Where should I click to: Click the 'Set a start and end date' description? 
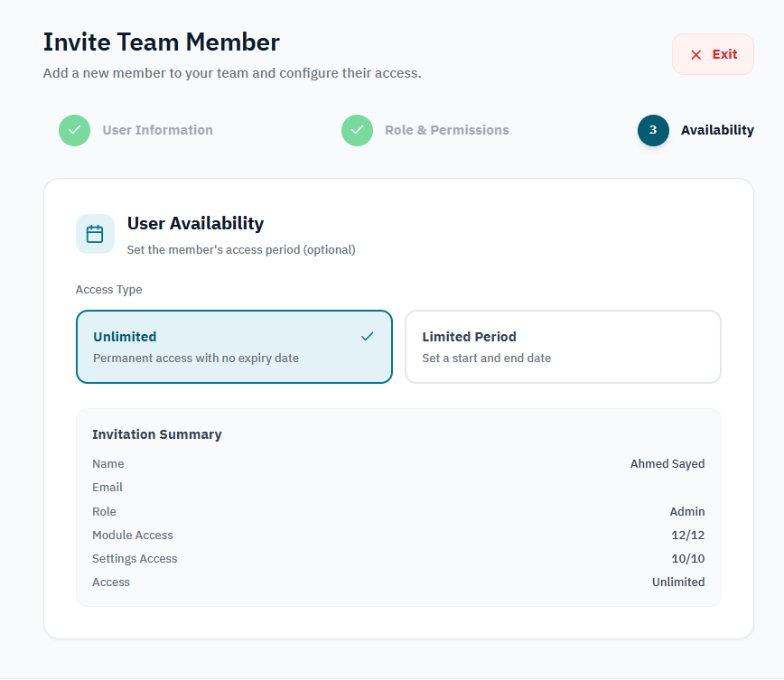pos(486,358)
